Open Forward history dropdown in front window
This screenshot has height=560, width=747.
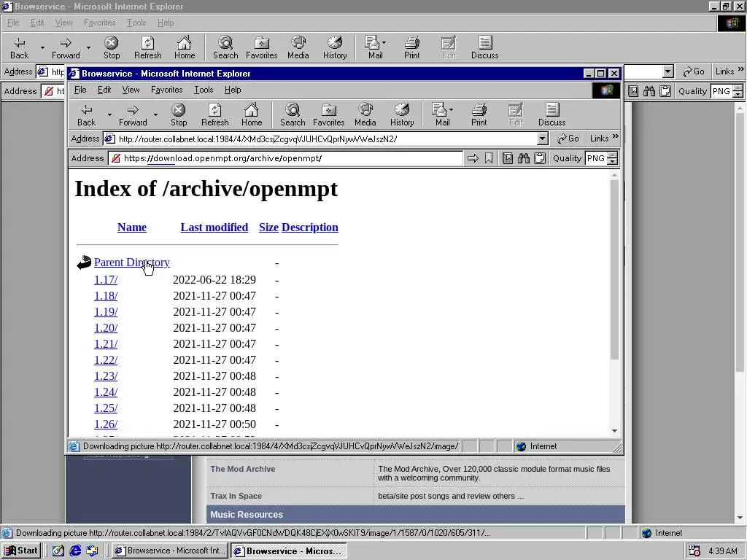click(155, 114)
